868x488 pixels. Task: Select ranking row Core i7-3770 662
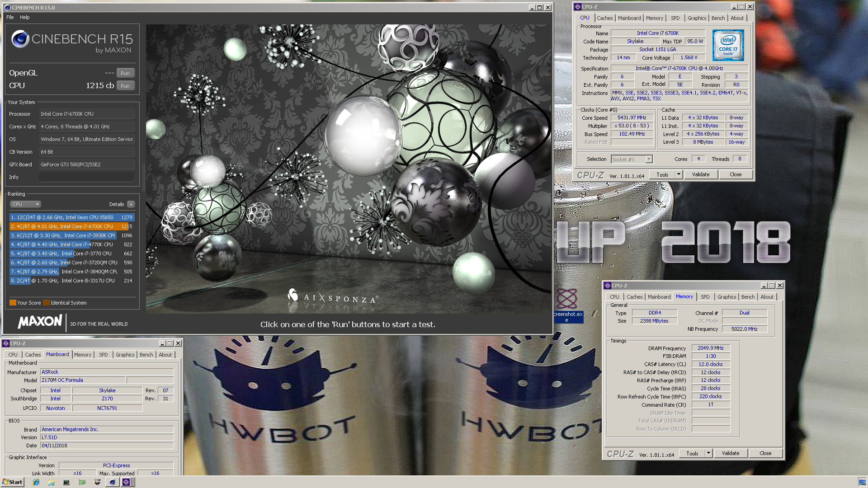tap(72, 253)
